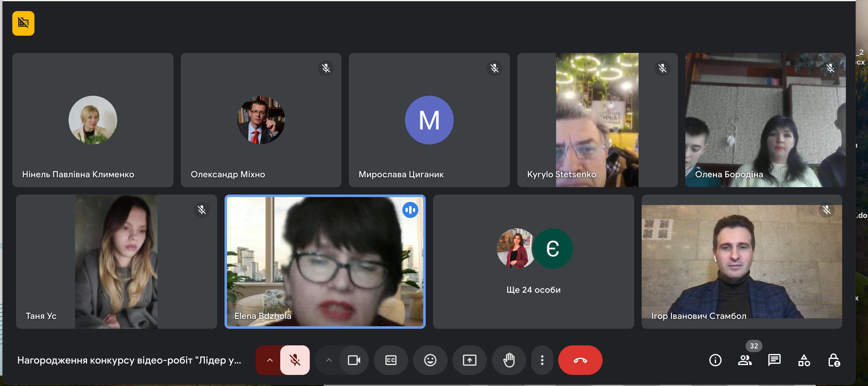Show the participants list panel
Viewport: 868px width, 386px height.
point(744,360)
